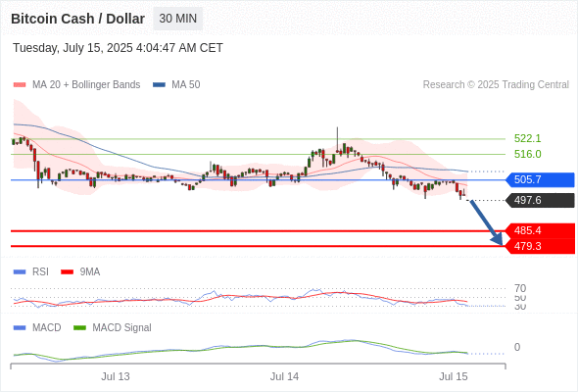Click the 485.4 red support tag
Viewport: 578px width, 392px height.
click(x=540, y=230)
